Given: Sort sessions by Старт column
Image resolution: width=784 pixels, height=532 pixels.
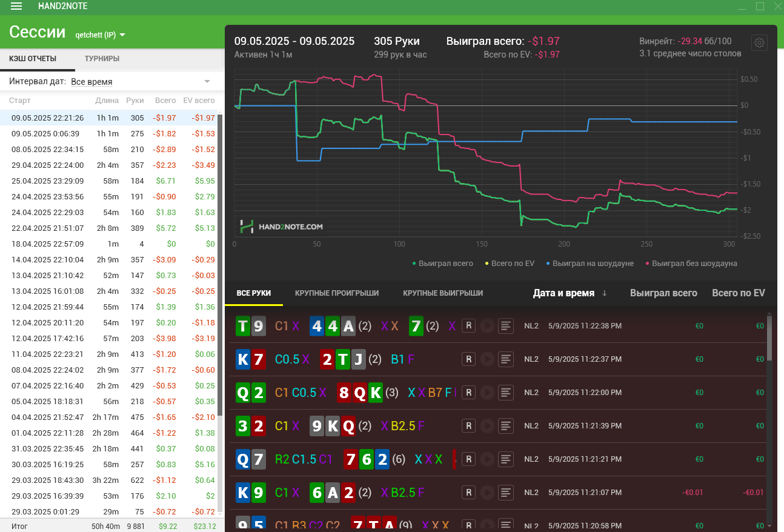Looking at the screenshot, I should pyautogui.click(x=20, y=101).
